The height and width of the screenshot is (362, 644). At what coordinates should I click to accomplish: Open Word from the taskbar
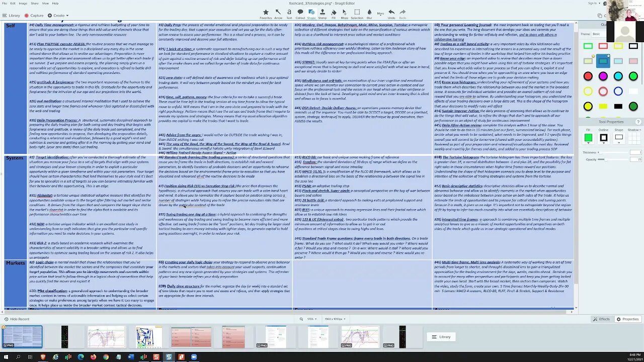coord(131,357)
